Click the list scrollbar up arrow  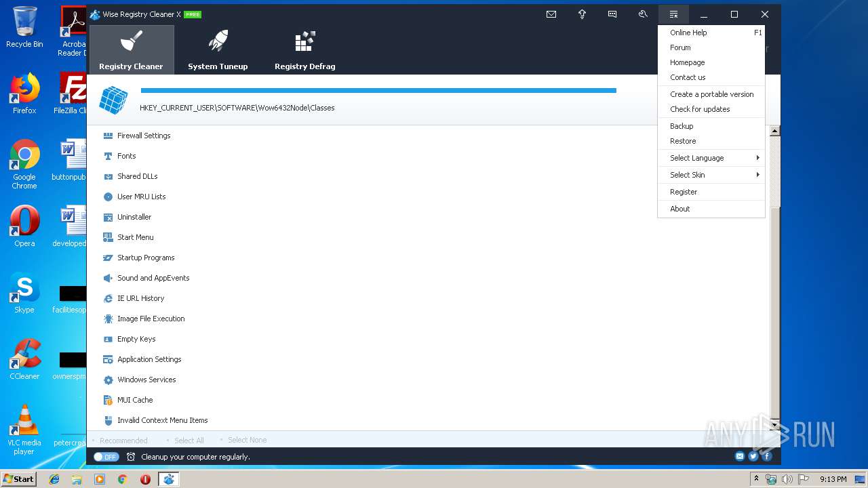(x=774, y=131)
